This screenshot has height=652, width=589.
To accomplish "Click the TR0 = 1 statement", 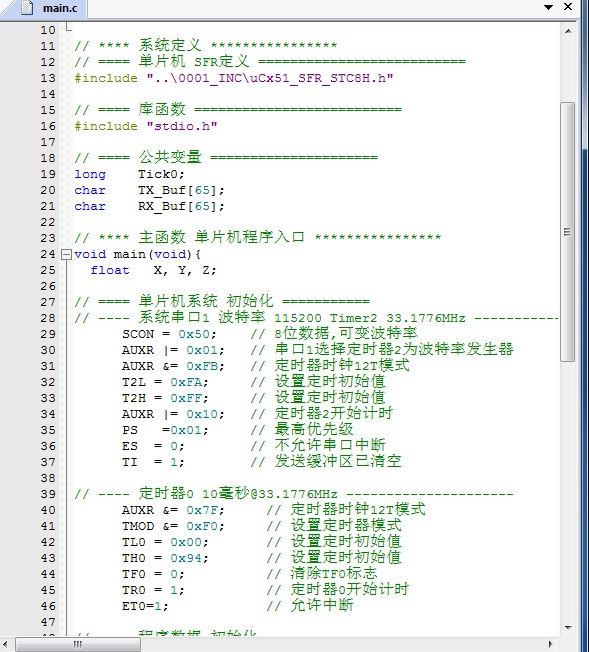I will pyautogui.click(x=153, y=590).
